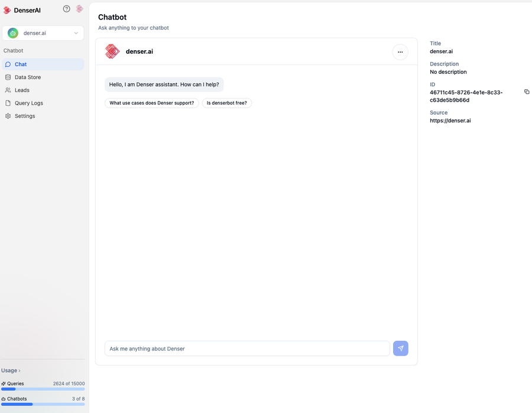
Task: Open Query Logs
Action: pyautogui.click(x=43, y=103)
